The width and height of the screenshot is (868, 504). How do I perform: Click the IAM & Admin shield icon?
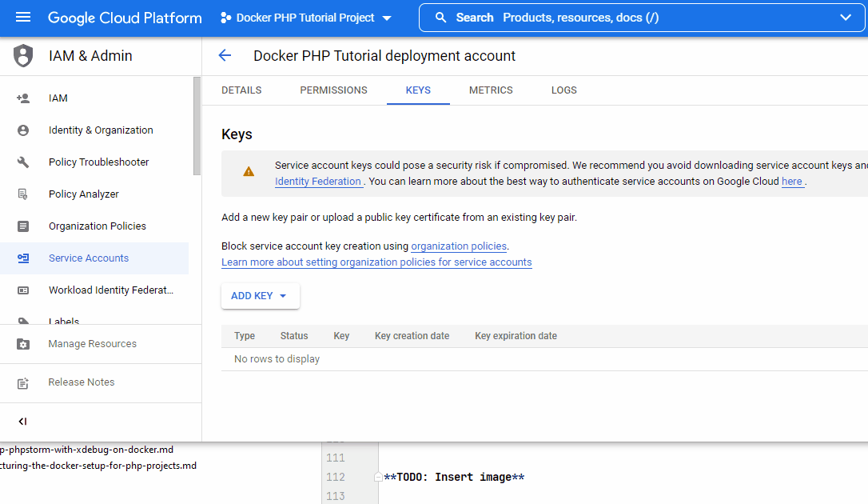pos(23,56)
